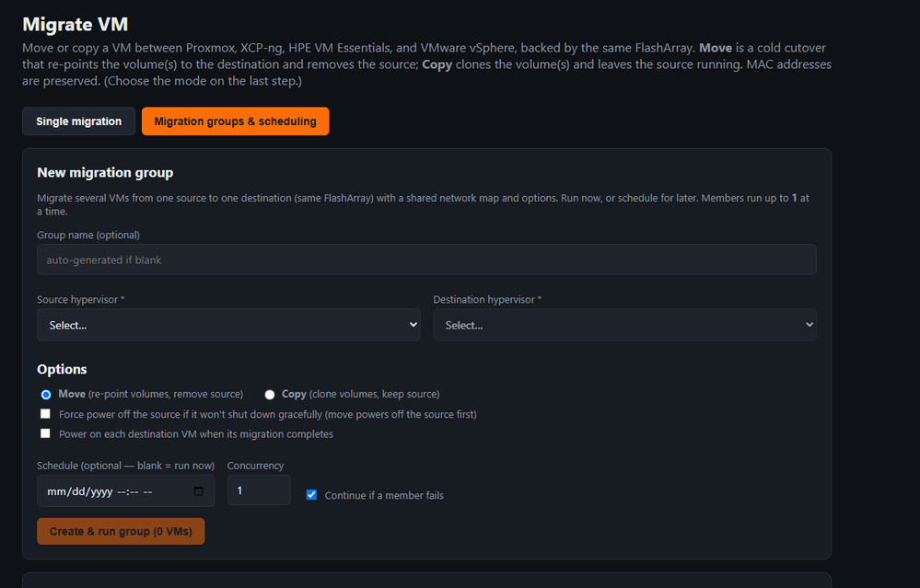Click the New migration group heading
920x588 pixels.
[105, 172]
